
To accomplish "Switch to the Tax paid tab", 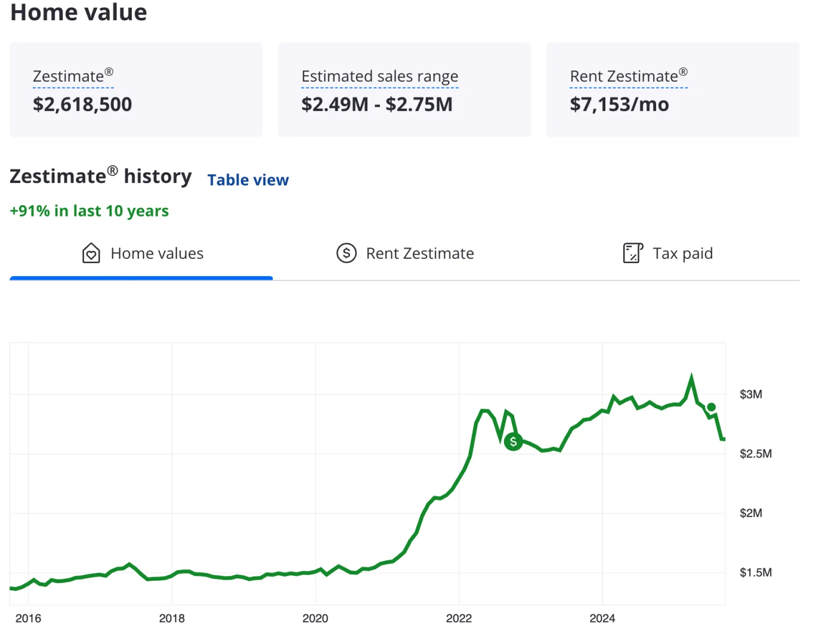I will 682,253.
